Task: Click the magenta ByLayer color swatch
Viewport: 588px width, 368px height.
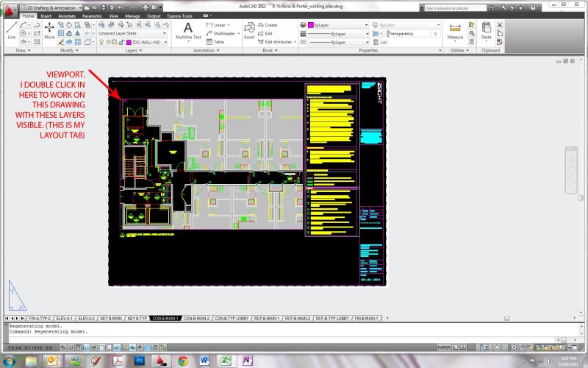Action: 309,24
